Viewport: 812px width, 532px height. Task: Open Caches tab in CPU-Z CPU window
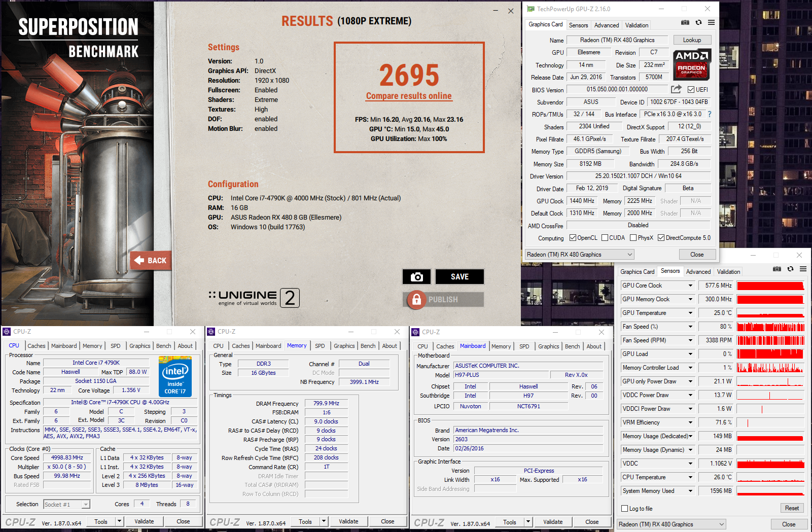coord(37,346)
